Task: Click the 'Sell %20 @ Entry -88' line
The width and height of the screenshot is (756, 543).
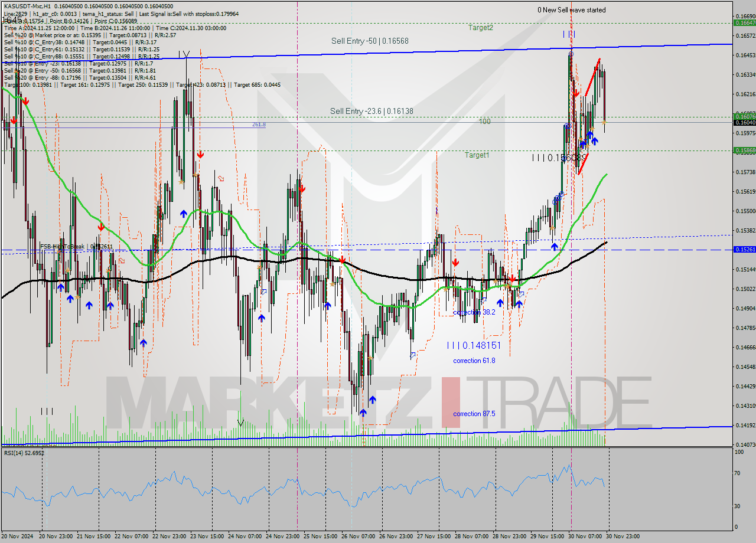Action: pyautogui.click(x=80, y=77)
